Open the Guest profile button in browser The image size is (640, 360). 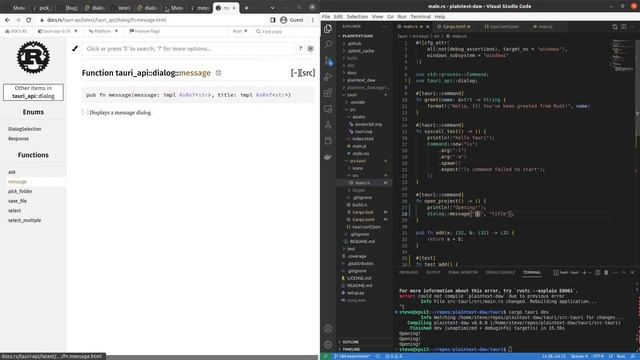click(291, 20)
